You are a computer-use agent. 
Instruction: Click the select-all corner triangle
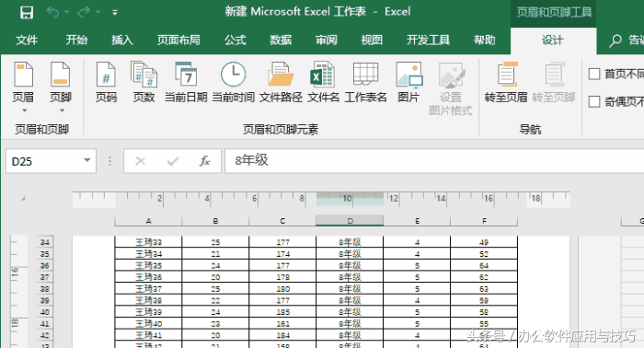point(23,199)
